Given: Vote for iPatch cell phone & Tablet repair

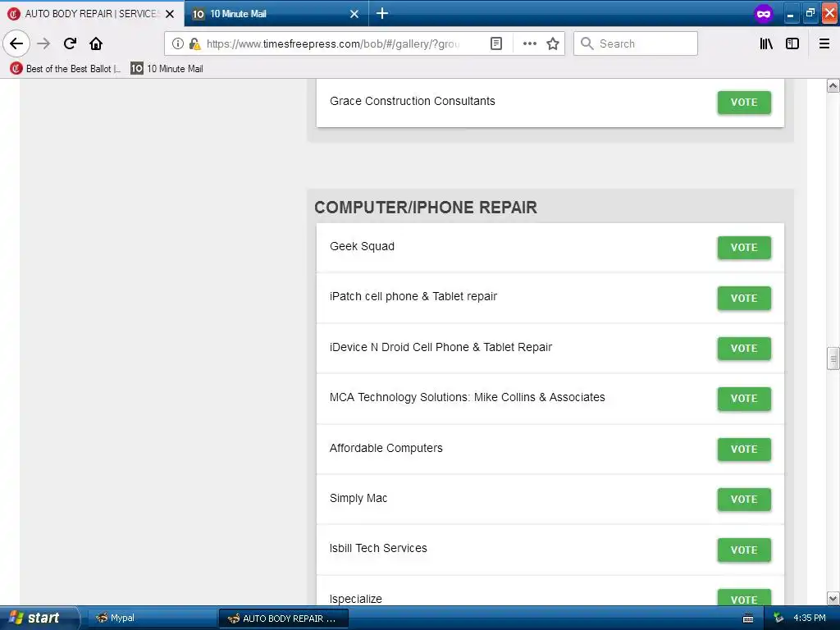Looking at the screenshot, I should [x=744, y=299].
